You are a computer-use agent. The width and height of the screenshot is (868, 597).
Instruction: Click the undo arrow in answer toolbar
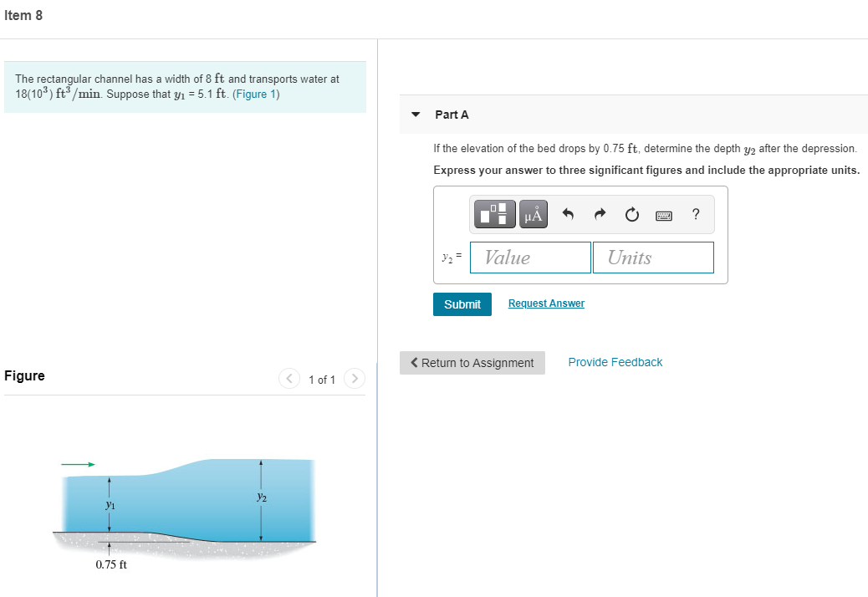[568, 213]
